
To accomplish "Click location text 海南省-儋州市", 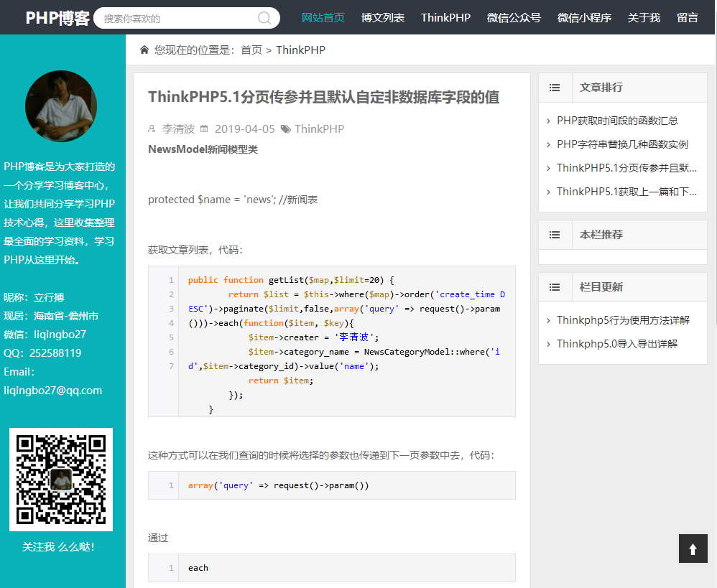I will pyautogui.click(x=66, y=316).
